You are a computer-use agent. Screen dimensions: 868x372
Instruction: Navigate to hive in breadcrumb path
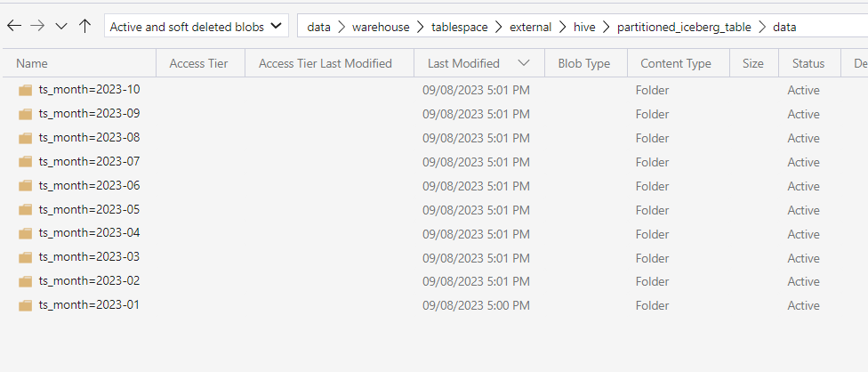(584, 27)
